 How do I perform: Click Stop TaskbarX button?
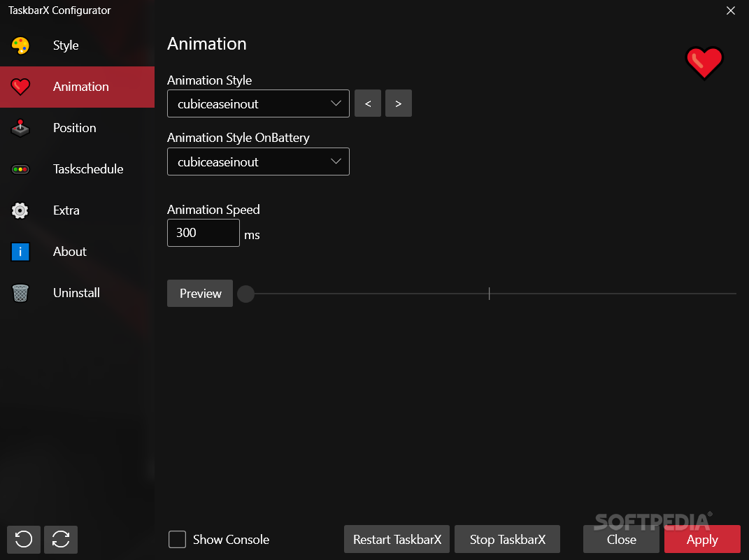pos(507,540)
